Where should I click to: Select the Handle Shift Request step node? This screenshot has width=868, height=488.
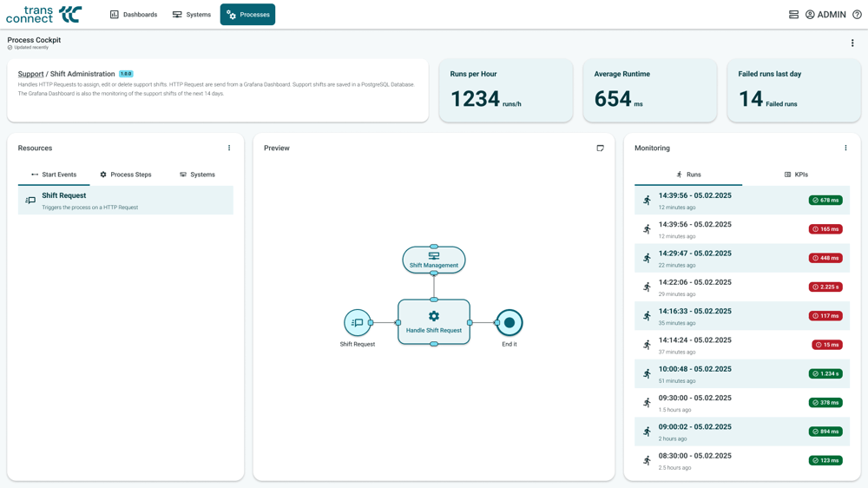pyautogui.click(x=434, y=322)
